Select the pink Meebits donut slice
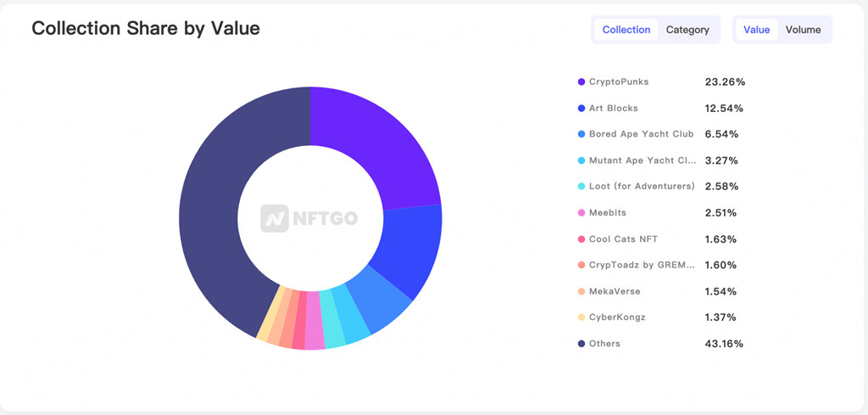The width and height of the screenshot is (868, 415). pyautogui.click(x=314, y=321)
